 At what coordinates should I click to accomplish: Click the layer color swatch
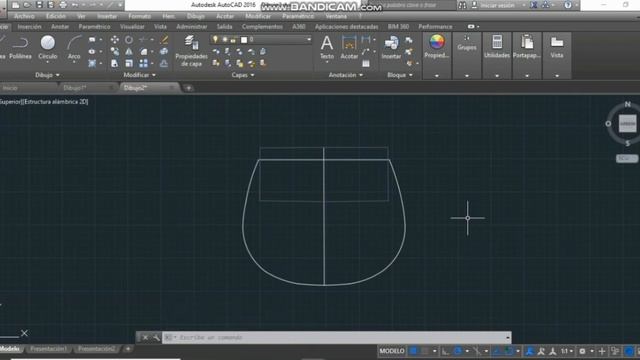click(244, 40)
